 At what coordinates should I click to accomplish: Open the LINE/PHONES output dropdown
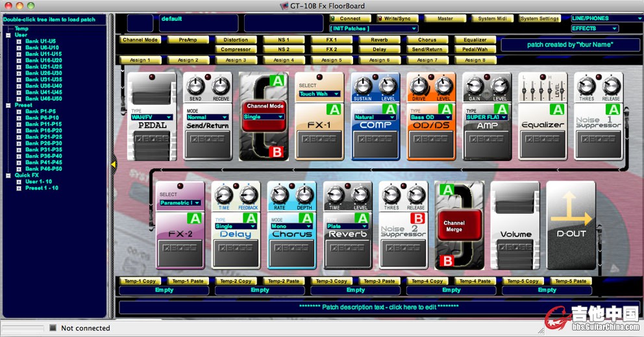607,18
